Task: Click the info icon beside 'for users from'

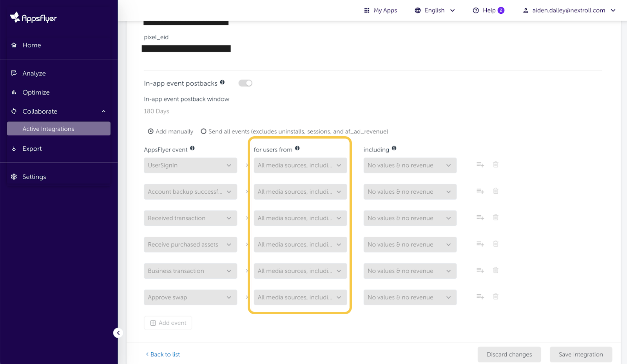Action: tap(297, 148)
